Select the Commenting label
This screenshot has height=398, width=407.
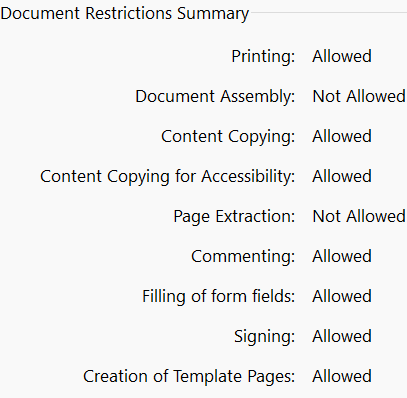[243, 257]
